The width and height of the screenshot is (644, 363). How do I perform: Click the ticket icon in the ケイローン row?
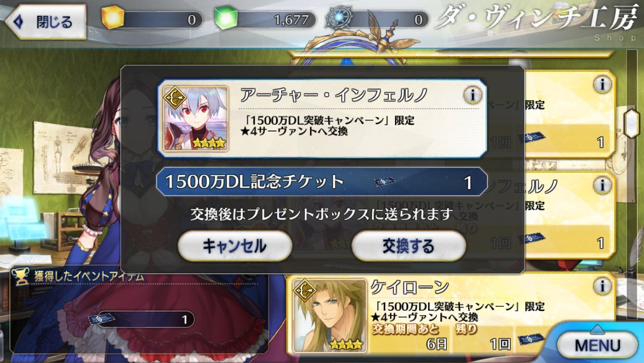[x=531, y=340]
